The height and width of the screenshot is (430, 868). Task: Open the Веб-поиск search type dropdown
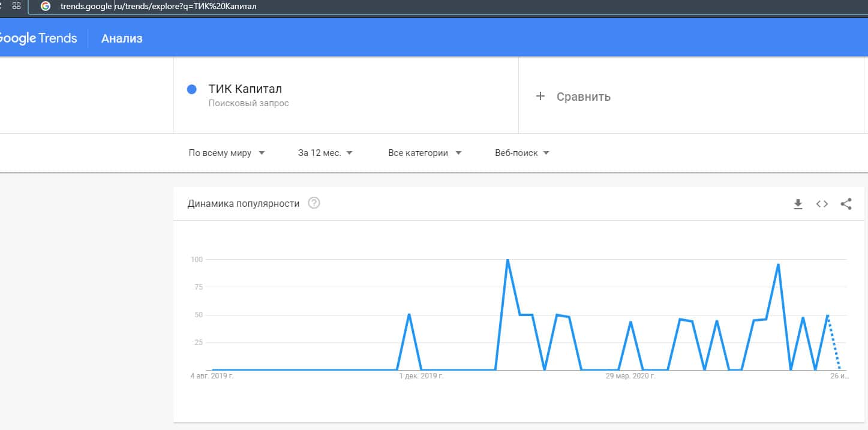click(x=522, y=153)
